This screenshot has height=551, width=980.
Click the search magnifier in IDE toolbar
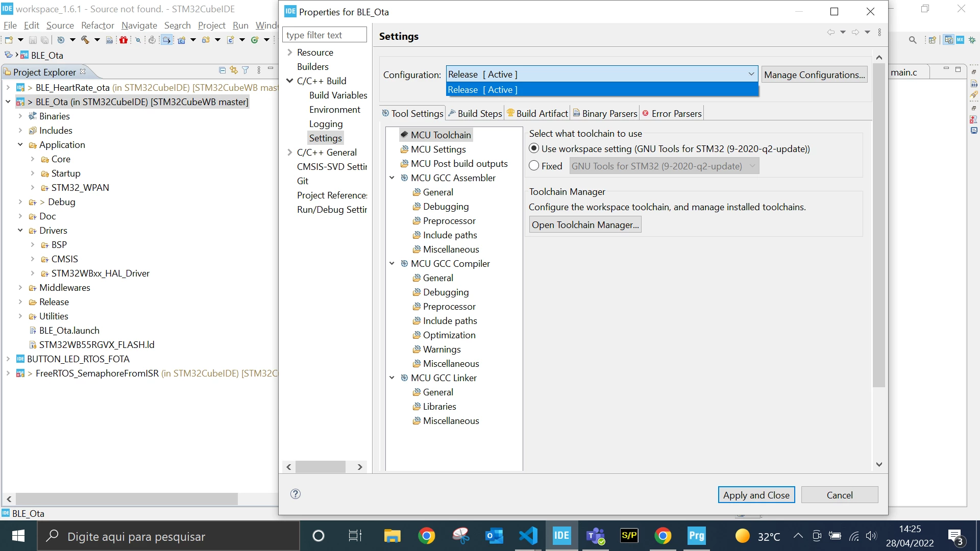(913, 40)
